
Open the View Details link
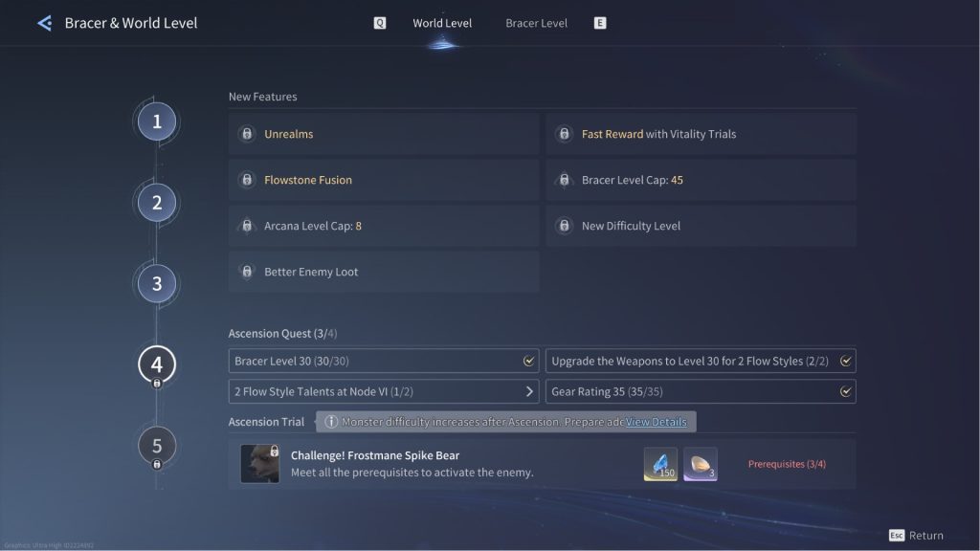(x=657, y=422)
